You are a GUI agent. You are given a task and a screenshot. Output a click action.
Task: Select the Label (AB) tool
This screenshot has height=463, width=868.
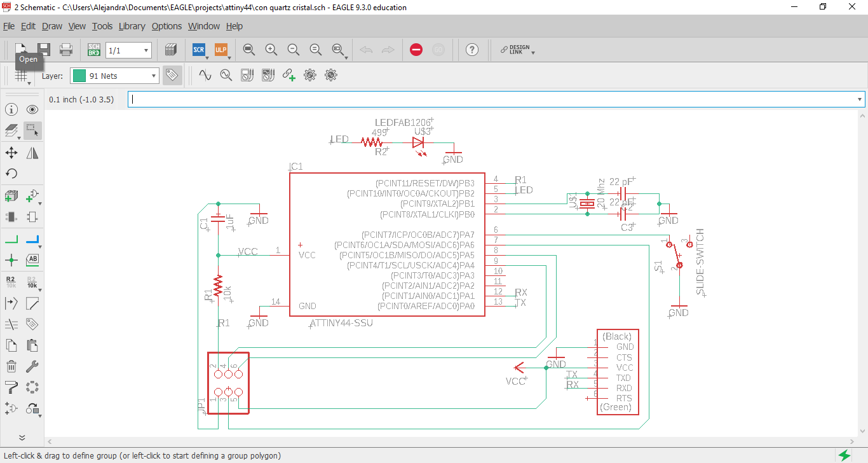pos(32,259)
